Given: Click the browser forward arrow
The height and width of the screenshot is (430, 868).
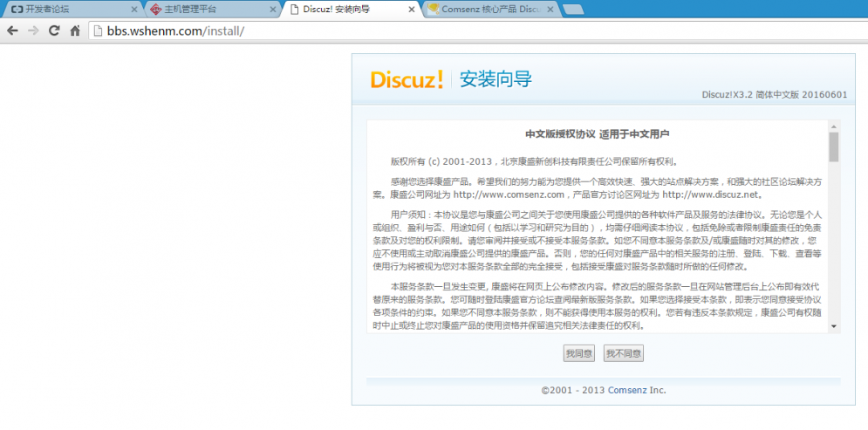Looking at the screenshot, I should click(x=33, y=31).
